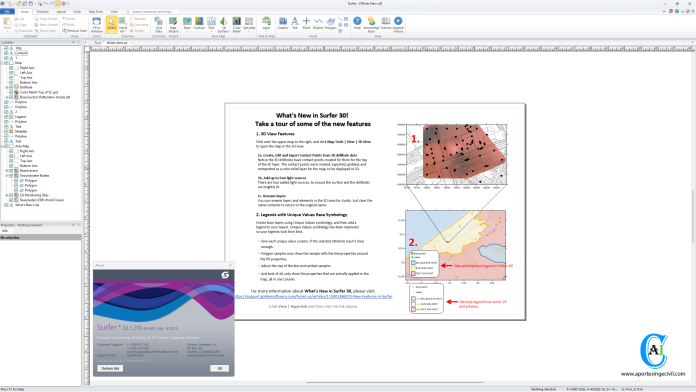
Task: Click System Info in the About dialog
Action: tap(110, 368)
